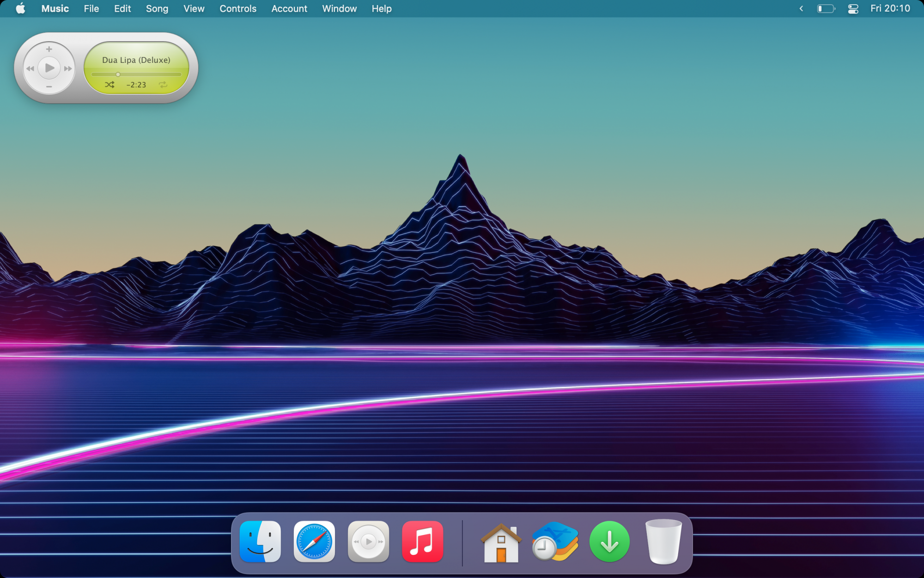The image size is (924, 578).
Task: Open the View menu
Action: click(x=194, y=9)
